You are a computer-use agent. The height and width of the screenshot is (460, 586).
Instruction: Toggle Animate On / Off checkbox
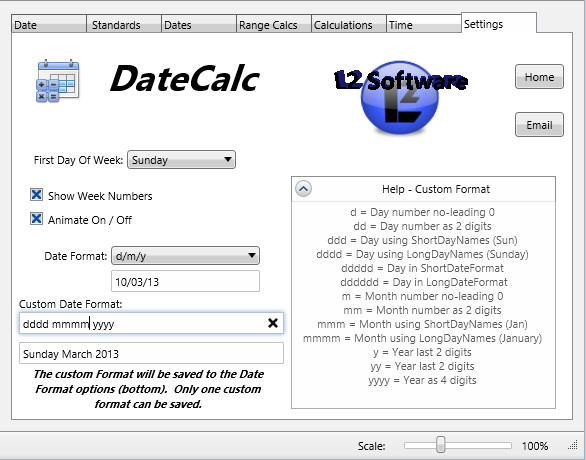tap(36, 219)
